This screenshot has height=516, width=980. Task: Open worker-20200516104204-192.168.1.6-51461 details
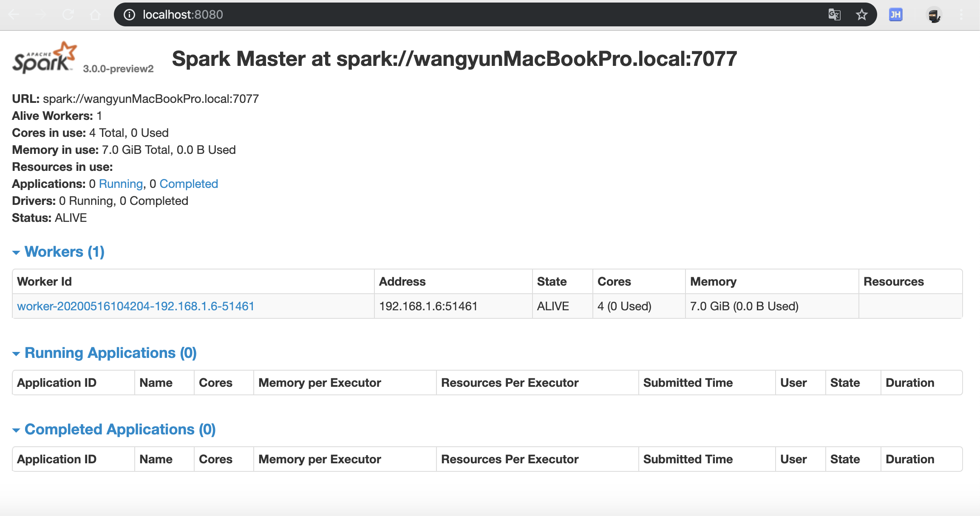pos(135,306)
